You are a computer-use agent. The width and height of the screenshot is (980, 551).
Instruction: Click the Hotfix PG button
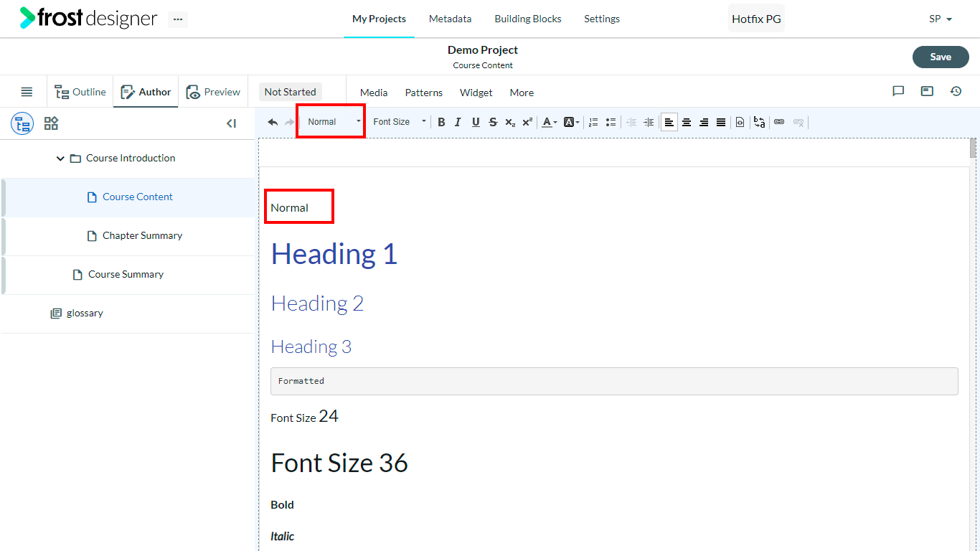tap(756, 19)
